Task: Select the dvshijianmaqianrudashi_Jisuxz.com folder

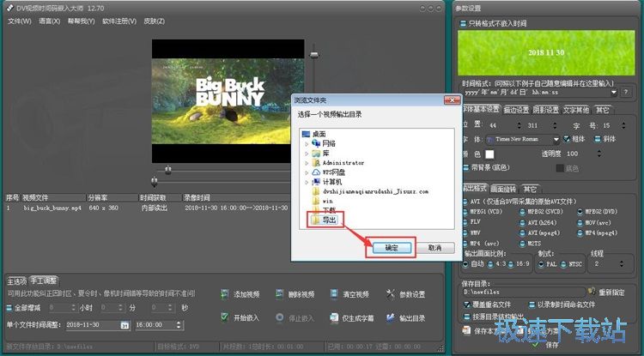Action: pos(370,191)
